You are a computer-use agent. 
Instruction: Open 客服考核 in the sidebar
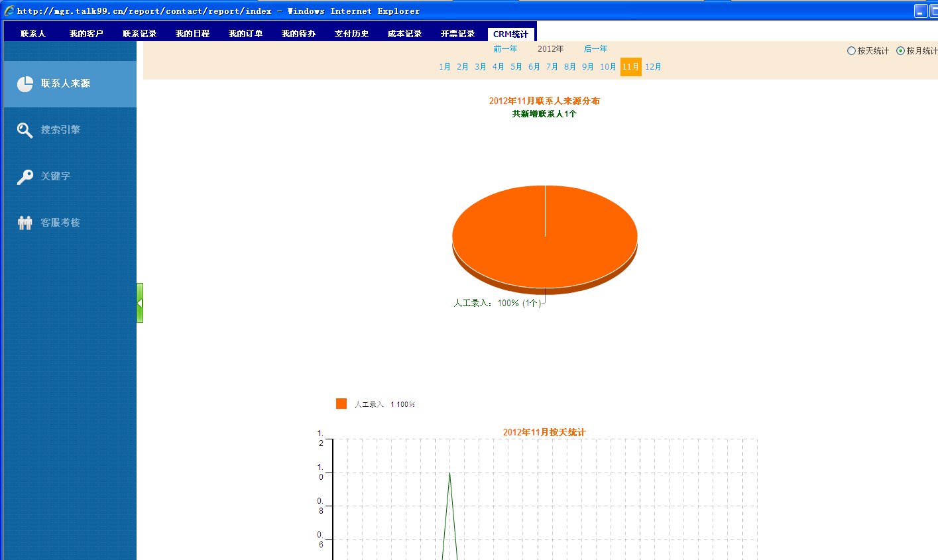[x=70, y=223]
